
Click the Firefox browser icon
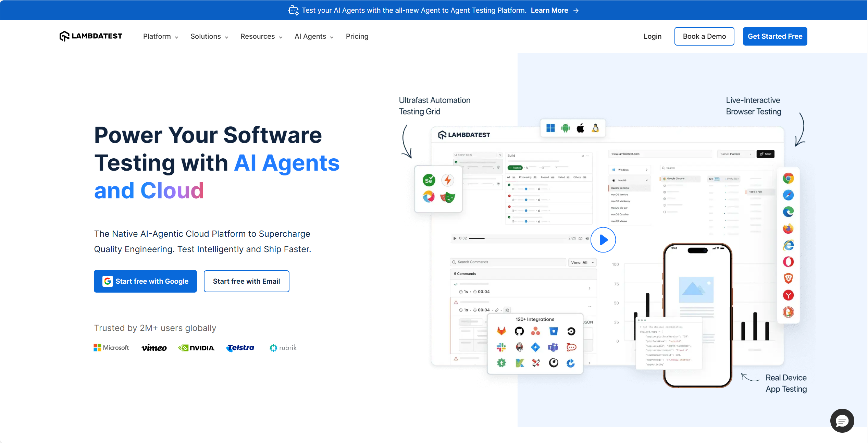[x=788, y=229]
